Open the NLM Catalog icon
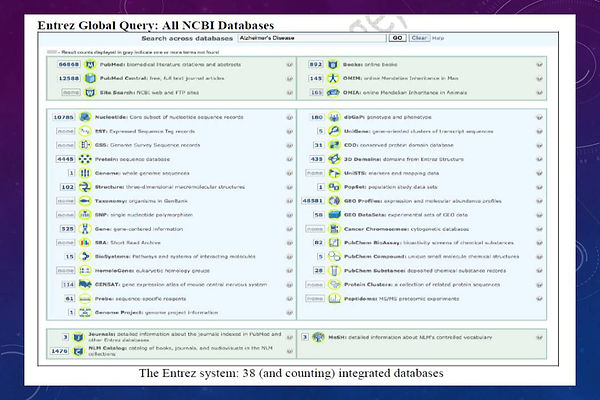The height and width of the screenshot is (400, 600). point(78,351)
